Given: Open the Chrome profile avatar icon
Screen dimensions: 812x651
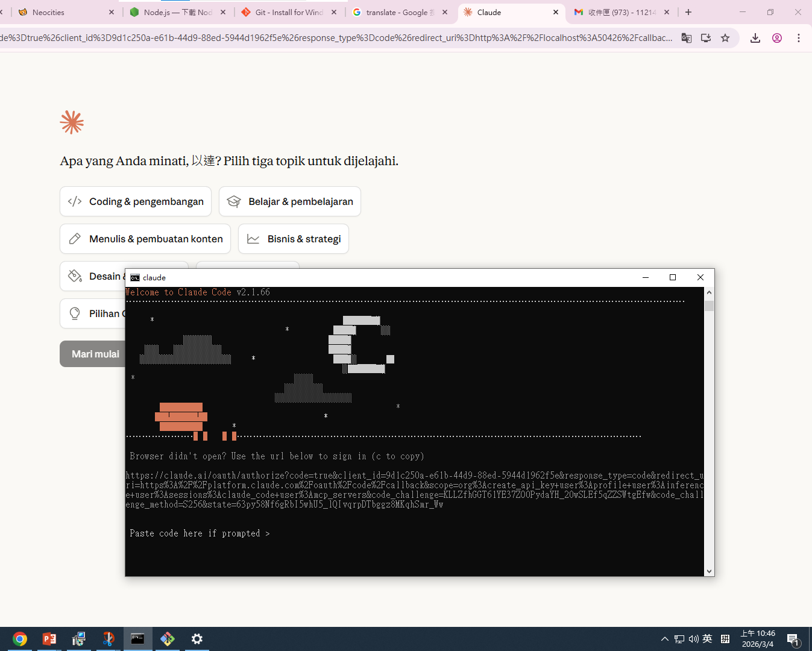Looking at the screenshot, I should (x=777, y=38).
